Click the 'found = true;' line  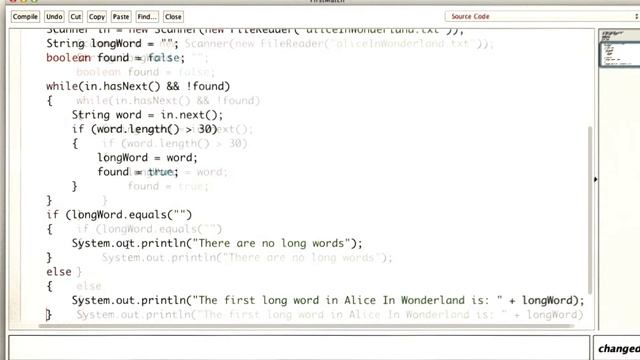pyautogui.click(x=138, y=172)
